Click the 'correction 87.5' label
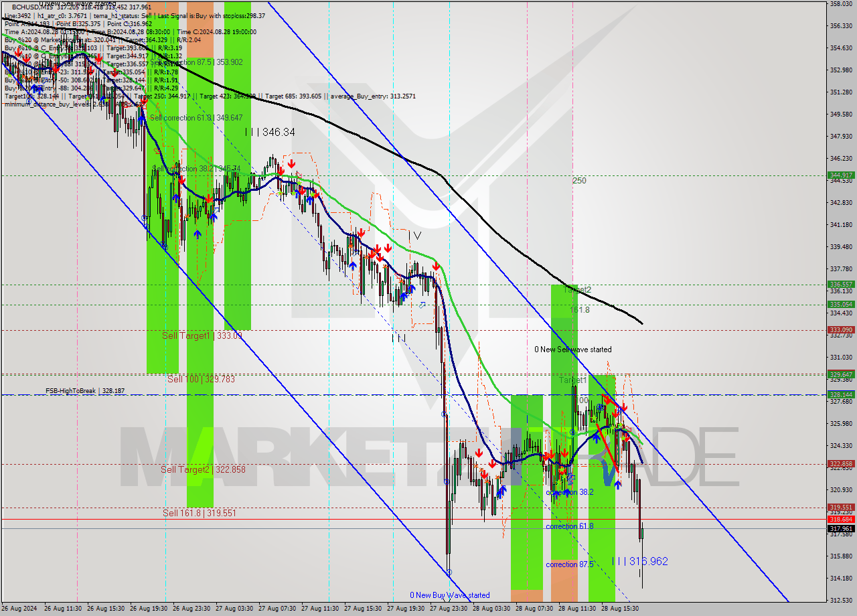 570,564
